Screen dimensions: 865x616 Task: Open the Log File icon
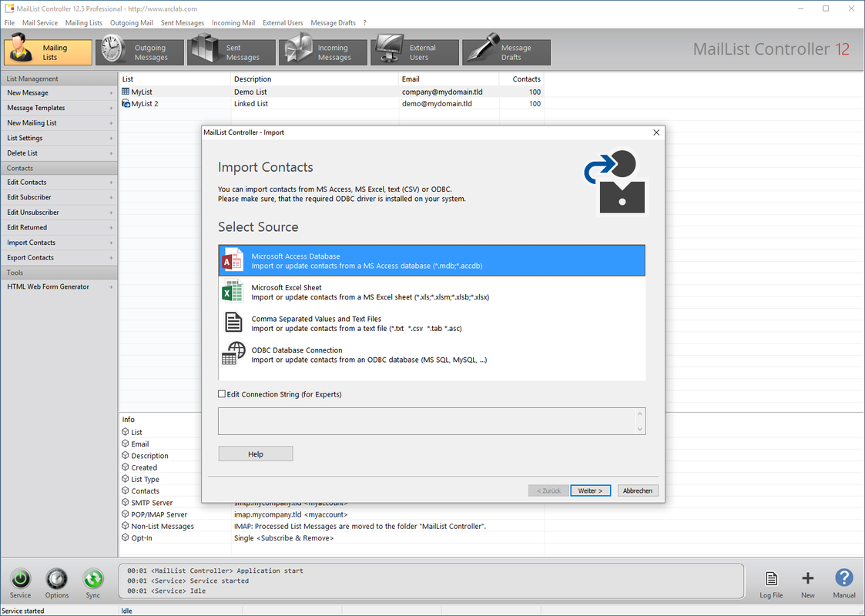[771, 578]
